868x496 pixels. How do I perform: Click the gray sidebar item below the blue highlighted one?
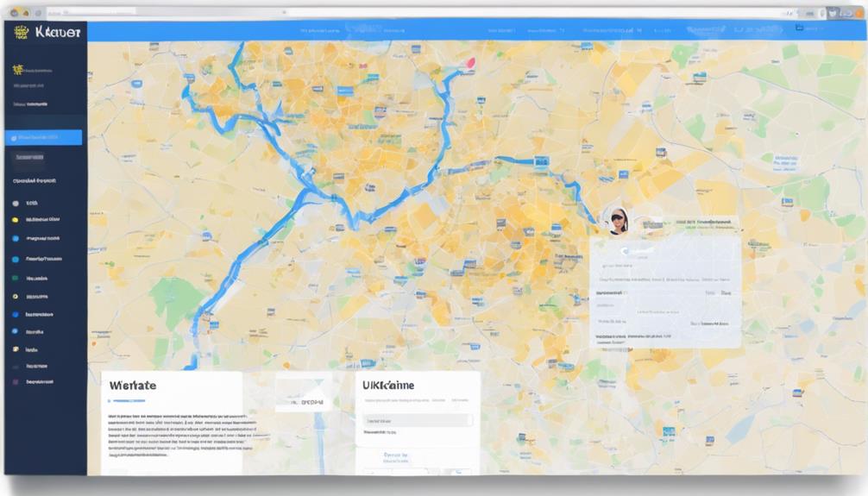(x=32, y=158)
